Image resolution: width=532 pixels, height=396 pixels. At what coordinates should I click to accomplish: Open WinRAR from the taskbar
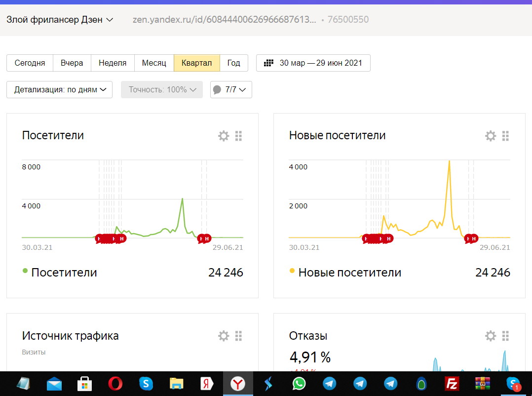point(483,384)
